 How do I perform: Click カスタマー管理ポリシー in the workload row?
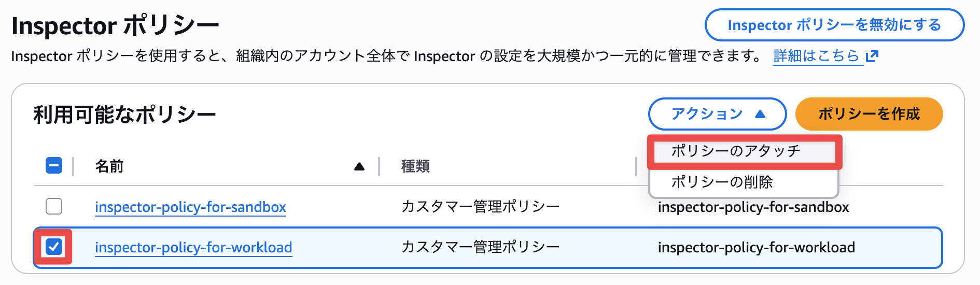click(x=480, y=247)
